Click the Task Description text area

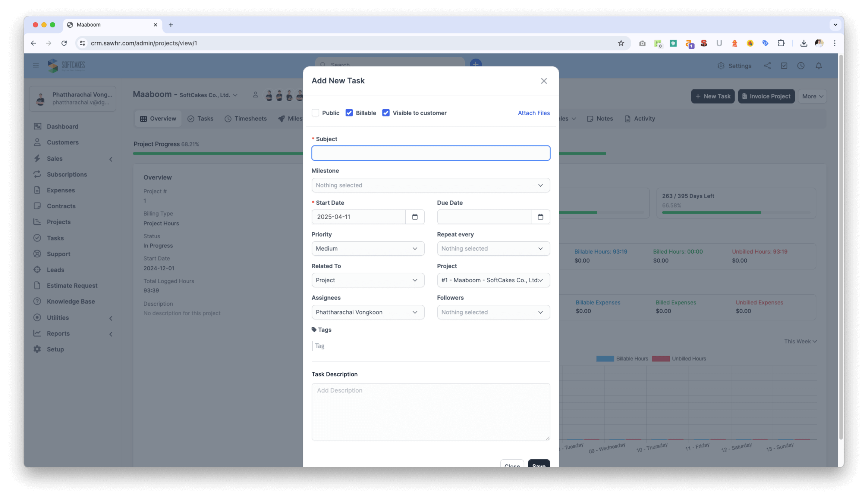coord(431,412)
